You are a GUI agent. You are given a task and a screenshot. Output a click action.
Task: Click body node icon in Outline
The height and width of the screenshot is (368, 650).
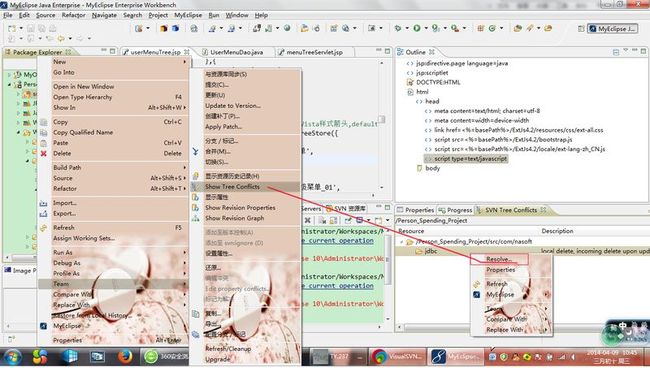420,168
